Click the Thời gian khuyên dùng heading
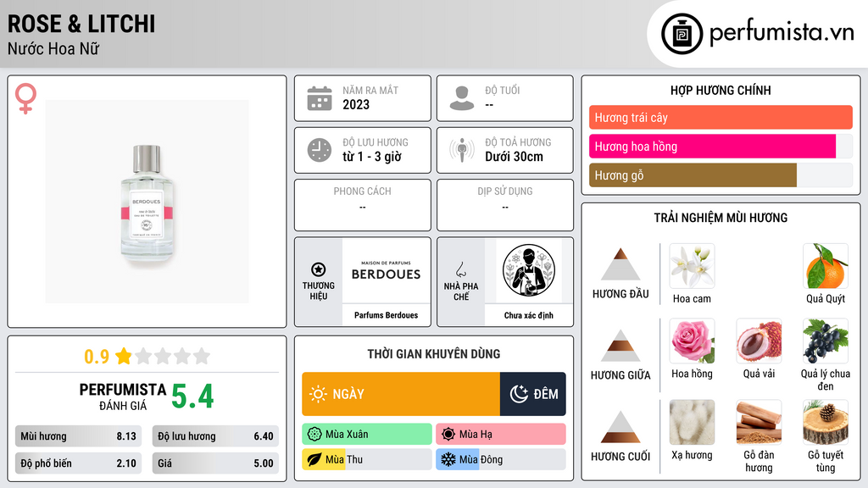 pyautogui.click(x=434, y=353)
